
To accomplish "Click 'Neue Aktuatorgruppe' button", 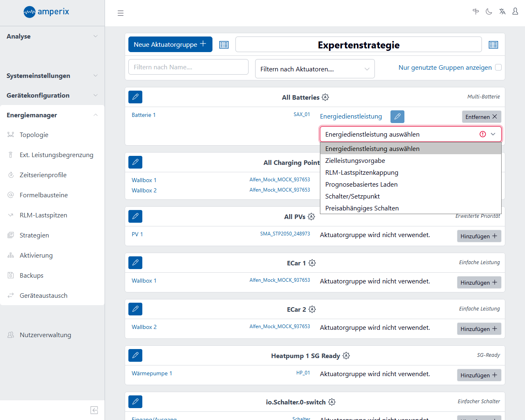I will [170, 44].
